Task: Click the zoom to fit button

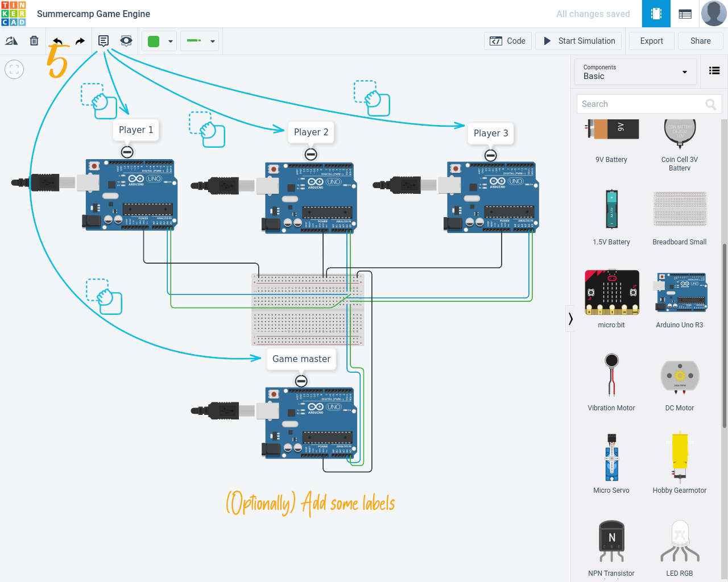Action: [x=14, y=69]
